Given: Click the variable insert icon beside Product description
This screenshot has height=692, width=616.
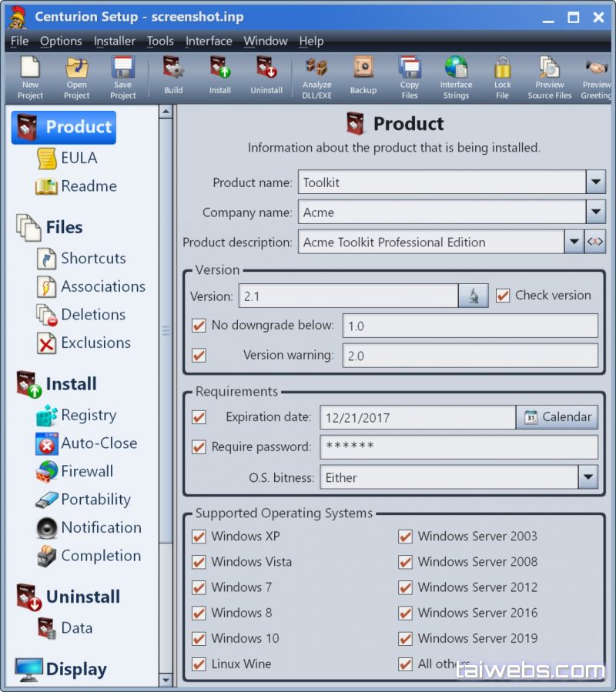Looking at the screenshot, I should pos(595,242).
